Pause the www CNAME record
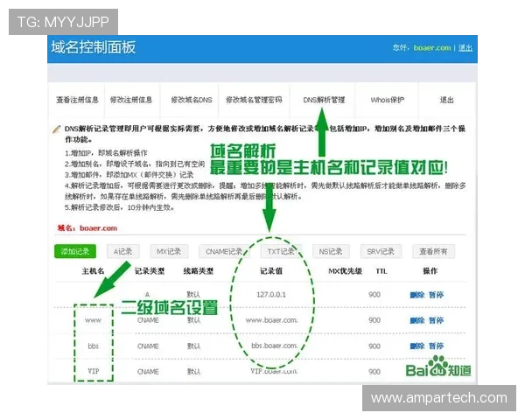 [x=436, y=320]
